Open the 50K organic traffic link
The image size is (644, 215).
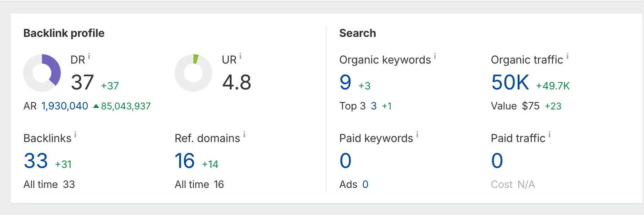point(510,82)
